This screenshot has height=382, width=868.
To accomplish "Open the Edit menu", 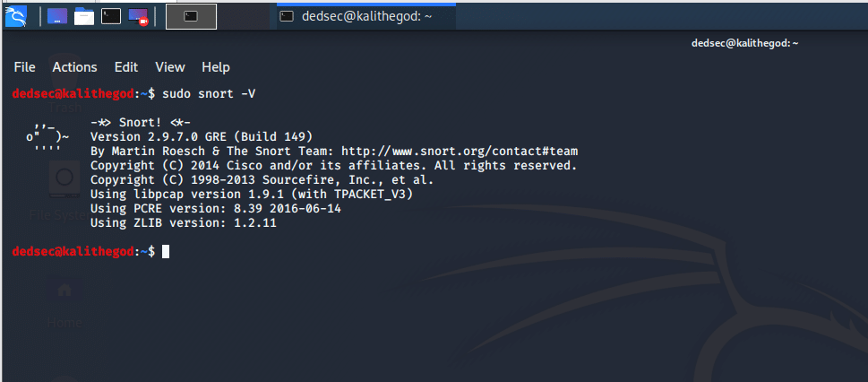I will click(x=126, y=67).
